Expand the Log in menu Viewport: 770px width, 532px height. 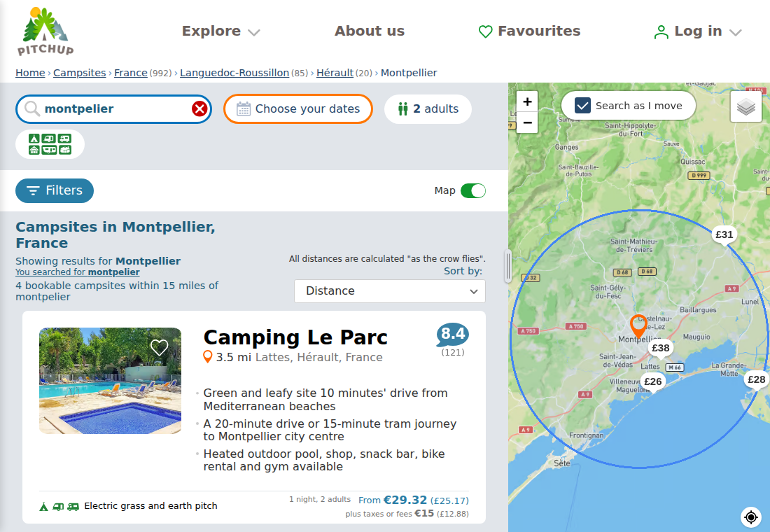pos(697,31)
